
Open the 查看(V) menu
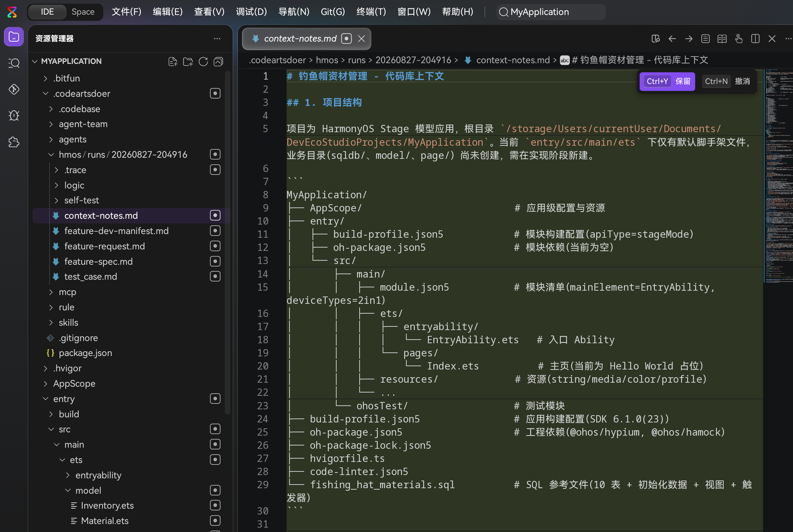pyautogui.click(x=209, y=12)
